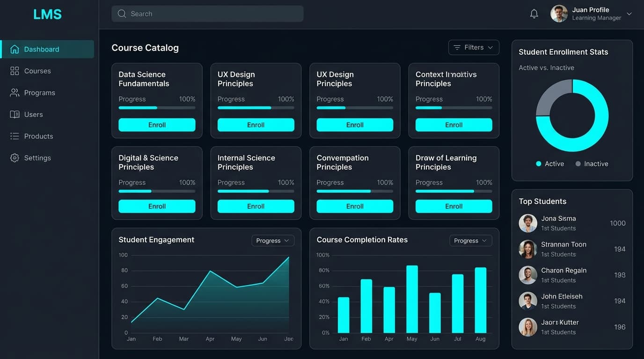Open the Progress dropdown on Student Engagement
Image resolution: width=644 pixels, height=359 pixels.
click(x=272, y=240)
